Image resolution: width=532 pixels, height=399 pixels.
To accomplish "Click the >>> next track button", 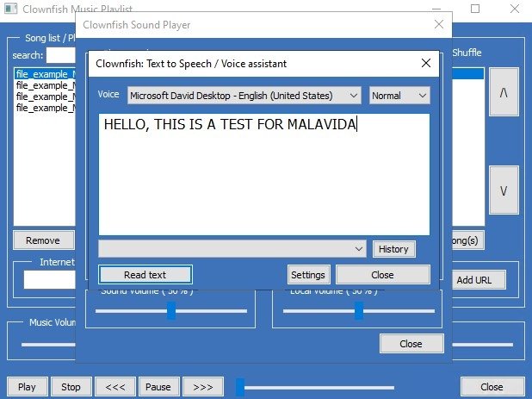I will click(x=203, y=387).
